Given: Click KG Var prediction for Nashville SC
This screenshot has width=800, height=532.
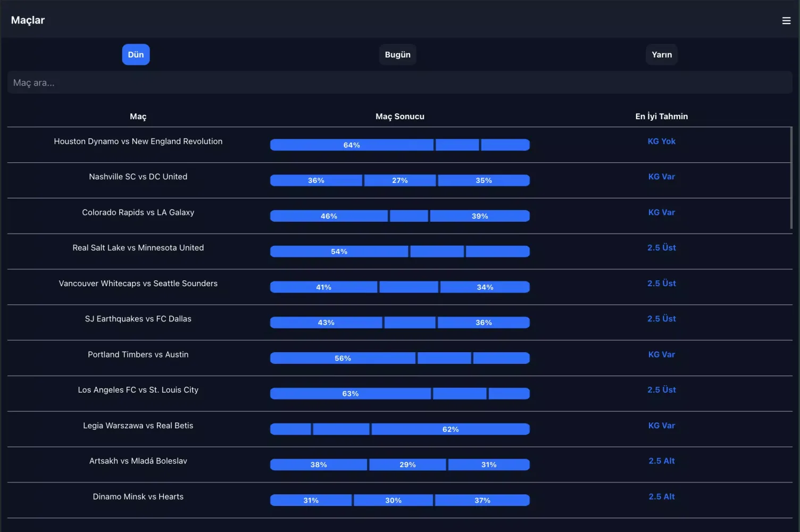Looking at the screenshot, I should tap(662, 177).
